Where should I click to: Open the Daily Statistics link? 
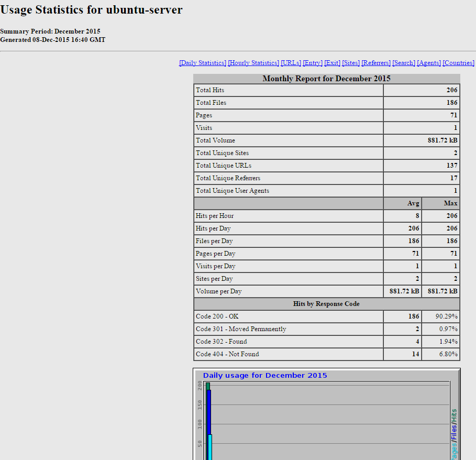point(203,63)
